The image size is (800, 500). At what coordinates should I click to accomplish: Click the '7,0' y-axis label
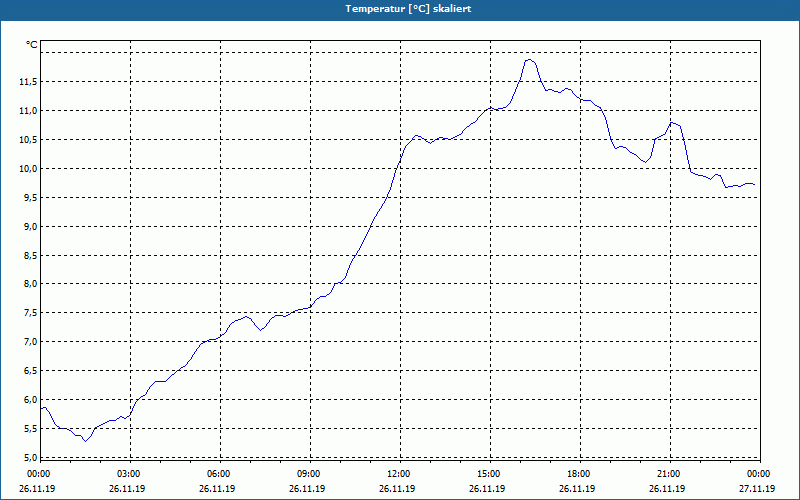30,341
